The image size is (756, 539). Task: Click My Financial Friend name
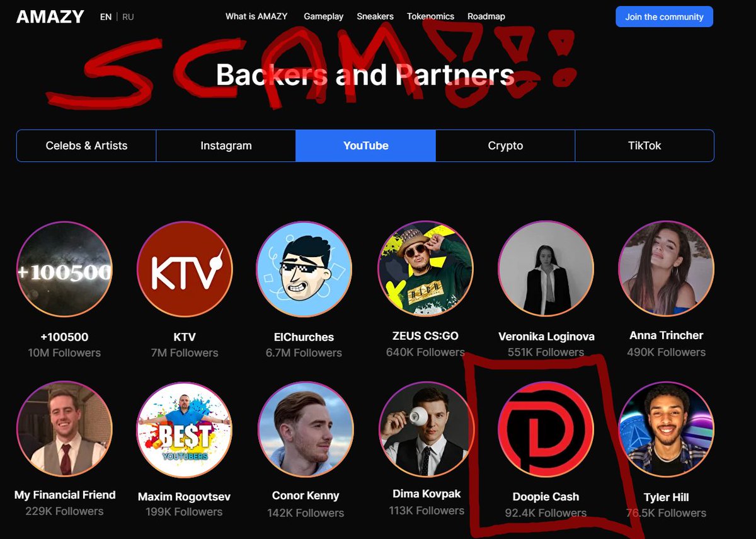(x=65, y=495)
